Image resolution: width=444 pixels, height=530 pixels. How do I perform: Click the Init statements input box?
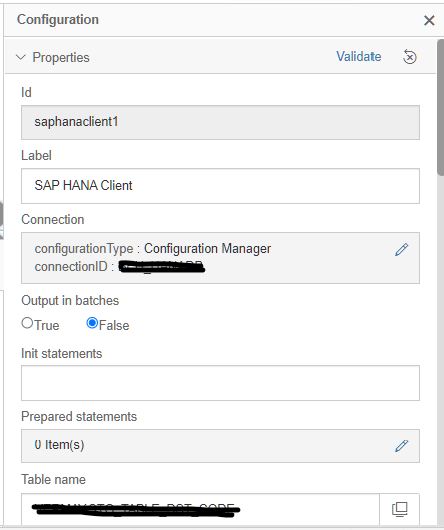pyautogui.click(x=220, y=383)
